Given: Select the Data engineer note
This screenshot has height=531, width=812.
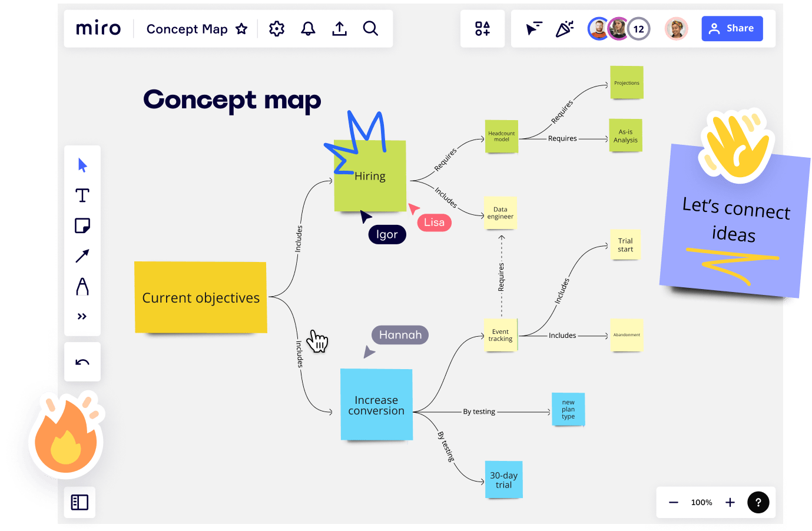Looking at the screenshot, I should tap(500, 213).
